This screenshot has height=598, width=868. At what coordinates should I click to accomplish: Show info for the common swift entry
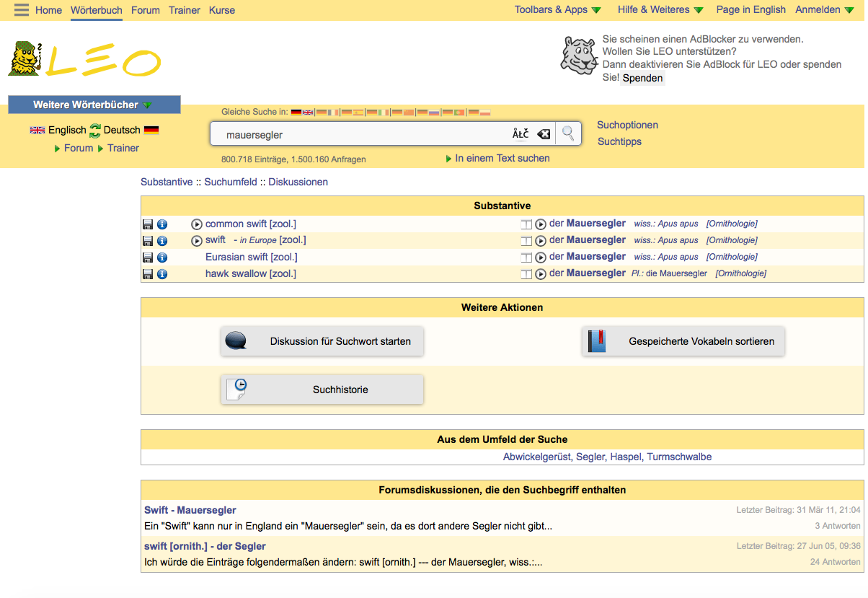point(162,224)
